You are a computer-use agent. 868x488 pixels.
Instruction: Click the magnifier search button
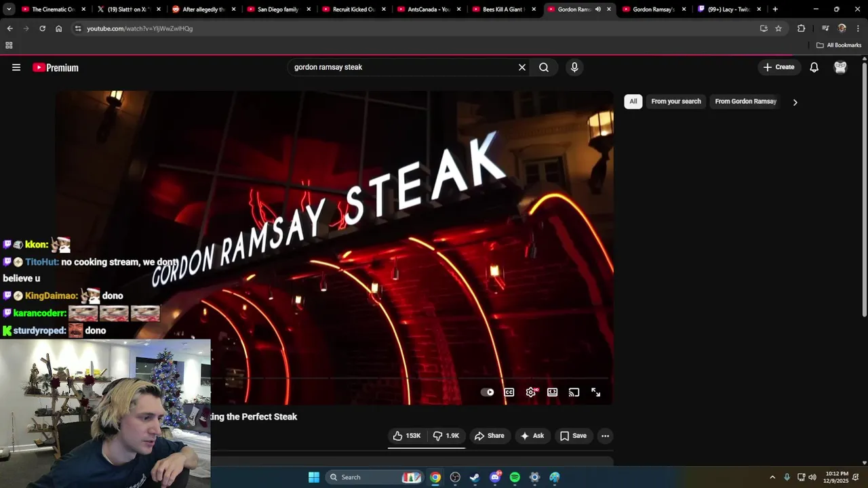pos(544,67)
